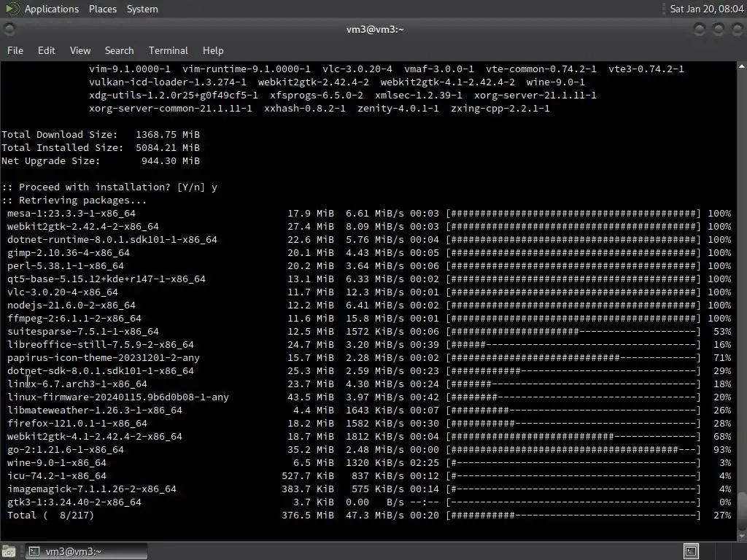The image size is (747, 560).
Task: Click the suitesparse-7.5.1-1-x86_64 line
Action: click(369, 332)
